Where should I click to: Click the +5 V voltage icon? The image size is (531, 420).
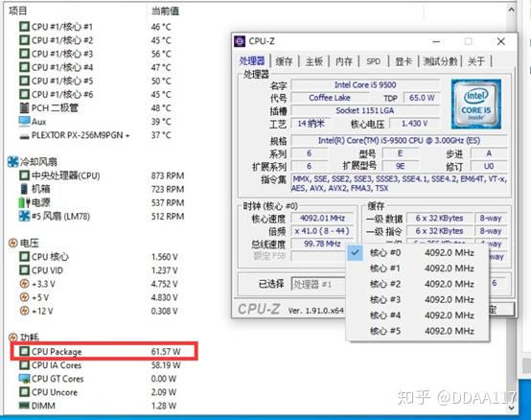(24, 297)
